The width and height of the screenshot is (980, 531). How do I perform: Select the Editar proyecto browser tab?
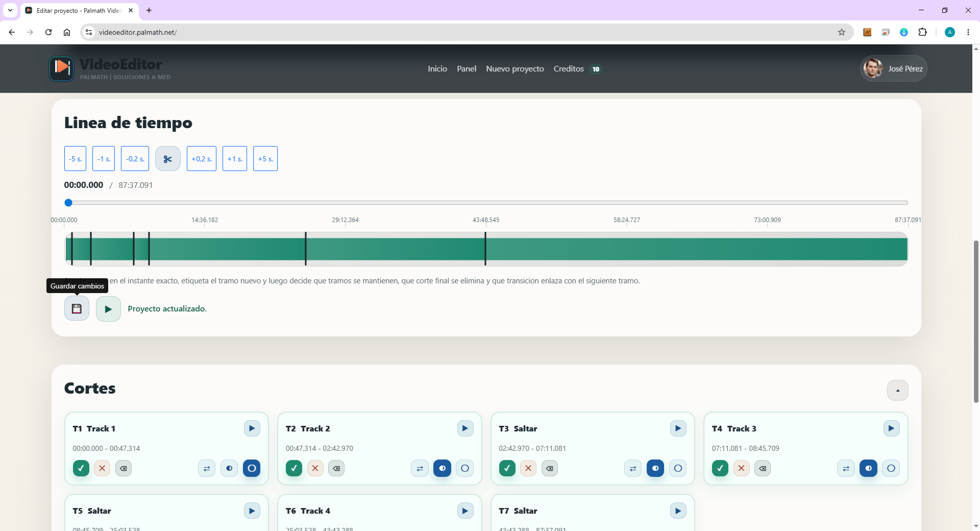point(80,10)
